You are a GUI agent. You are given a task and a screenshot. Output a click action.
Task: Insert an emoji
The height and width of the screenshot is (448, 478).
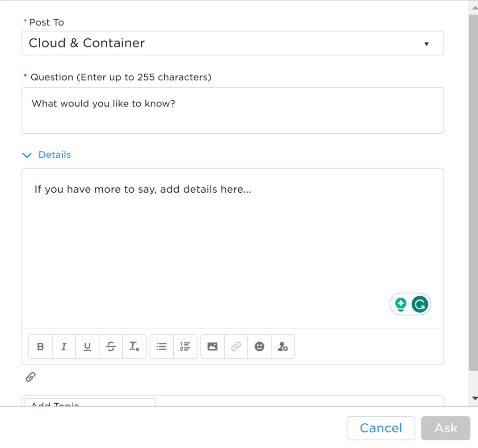pyautogui.click(x=260, y=346)
